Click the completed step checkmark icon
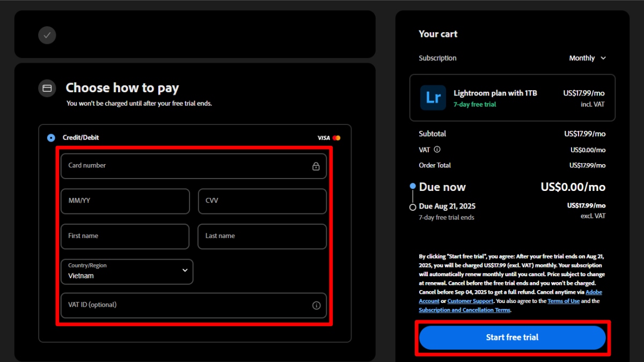644x362 pixels. (x=47, y=35)
